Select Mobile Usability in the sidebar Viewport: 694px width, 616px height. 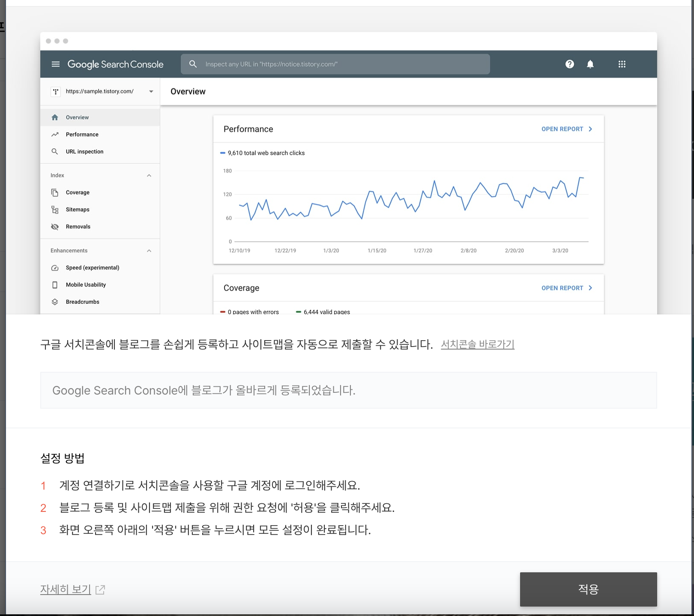(100, 285)
